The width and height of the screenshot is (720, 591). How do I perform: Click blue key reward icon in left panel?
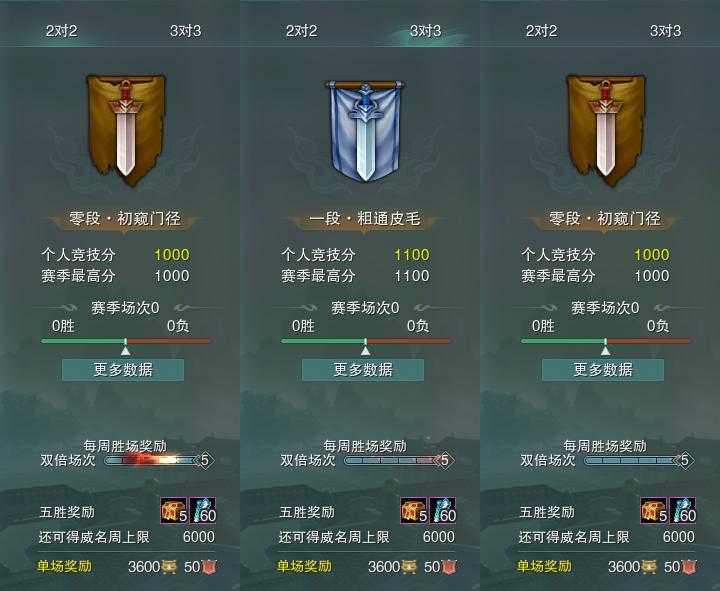coord(202,510)
